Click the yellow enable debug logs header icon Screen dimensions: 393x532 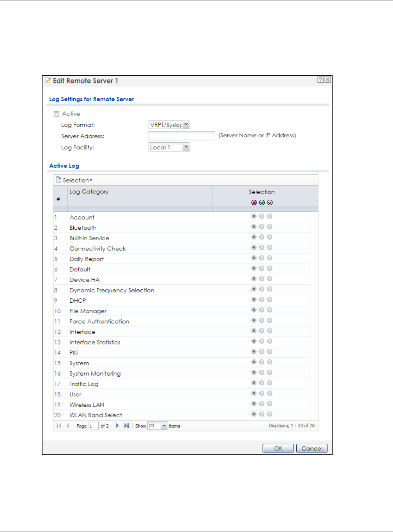pos(270,202)
